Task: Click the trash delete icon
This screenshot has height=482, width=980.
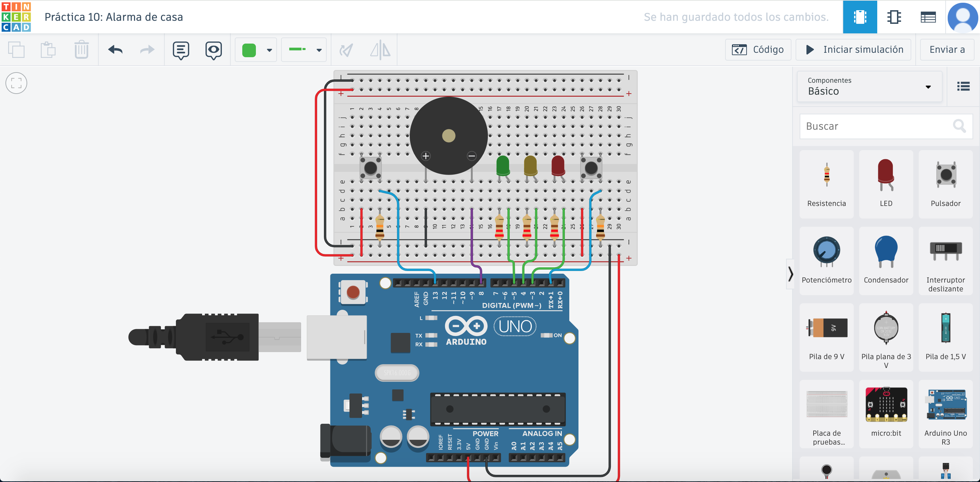Action: pyautogui.click(x=81, y=50)
